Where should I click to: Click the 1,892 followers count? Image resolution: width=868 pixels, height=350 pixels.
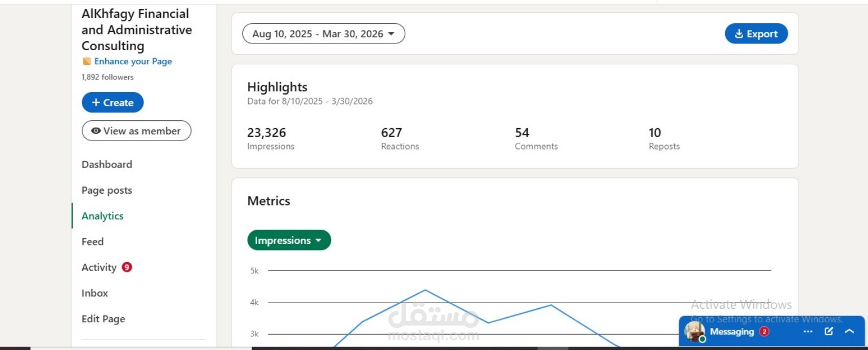(107, 77)
